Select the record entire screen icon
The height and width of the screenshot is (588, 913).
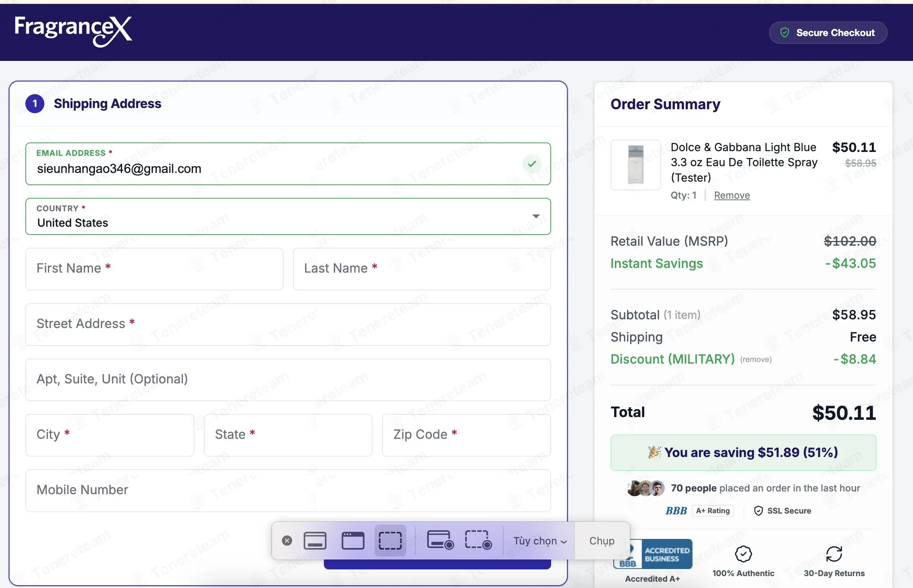440,541
